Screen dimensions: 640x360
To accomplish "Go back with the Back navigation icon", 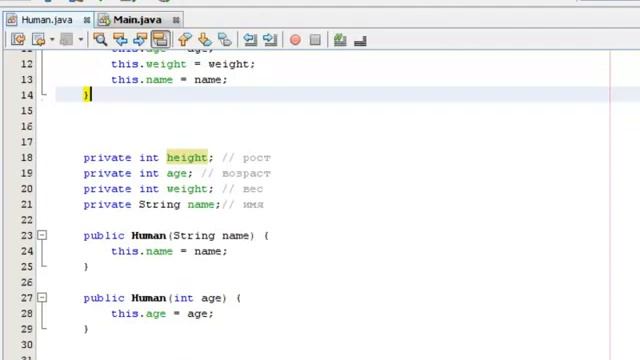I will point(38,40).
